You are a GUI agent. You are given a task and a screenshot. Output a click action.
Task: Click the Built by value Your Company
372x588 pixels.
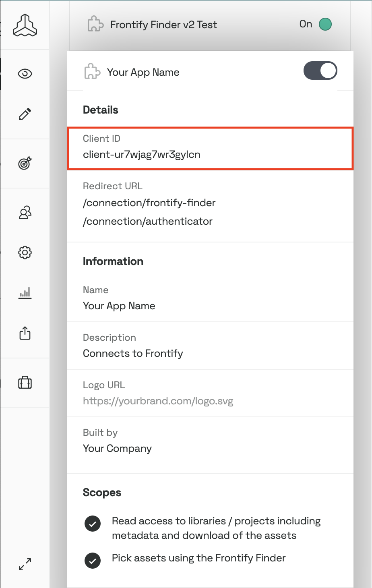[117, 449]
